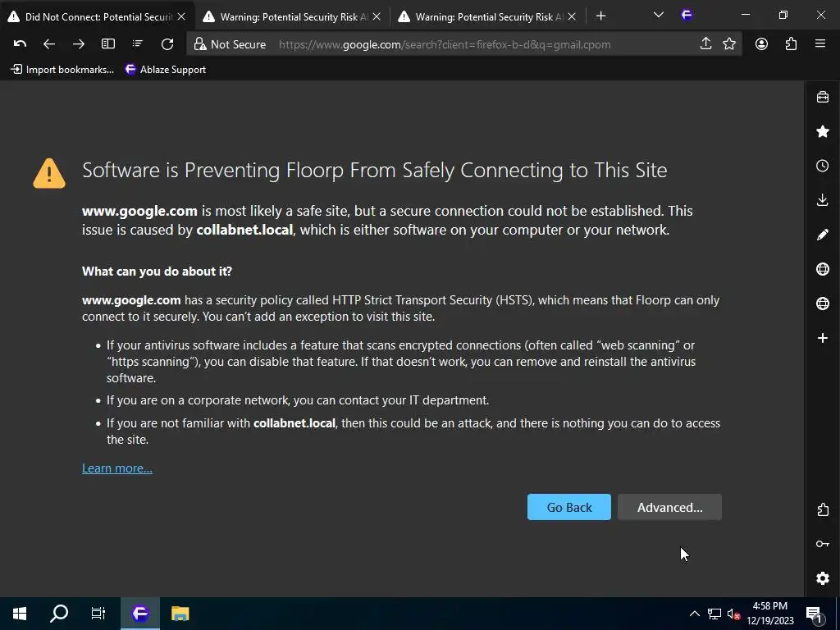Show hidden system tray icons
Viewport: 840px width, 630px height.
[x=694, y=614]
